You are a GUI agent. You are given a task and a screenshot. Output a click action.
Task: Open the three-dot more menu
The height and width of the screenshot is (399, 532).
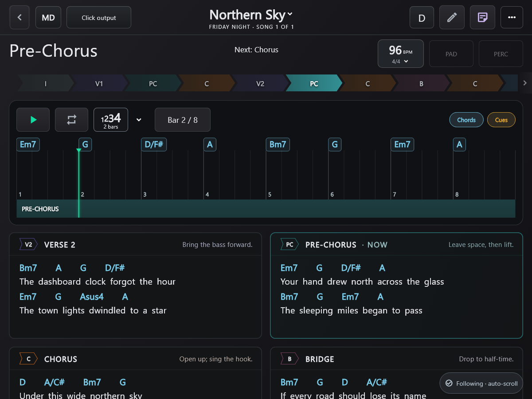(x=512, y=17)
